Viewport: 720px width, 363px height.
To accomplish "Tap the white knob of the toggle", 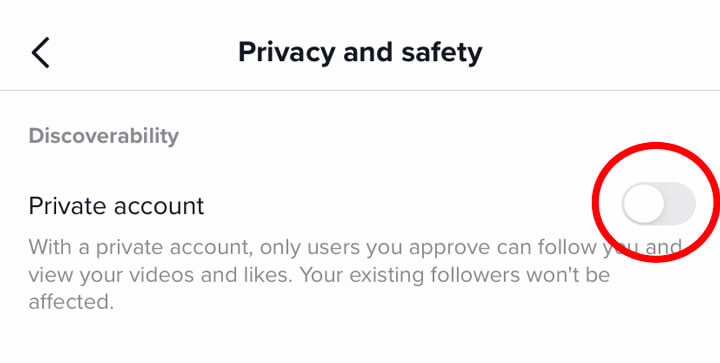I will [x=643, y=203].
